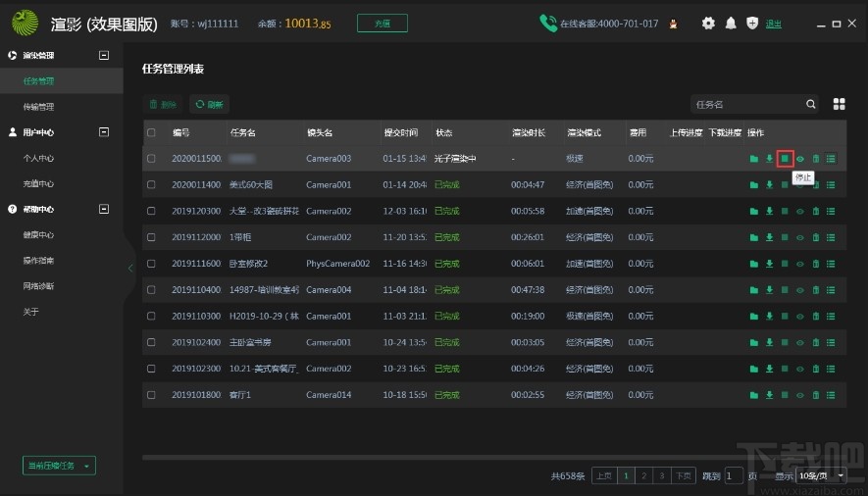
Task: Click stop icon in PhysCamera002 row
Action: point(785,264)
